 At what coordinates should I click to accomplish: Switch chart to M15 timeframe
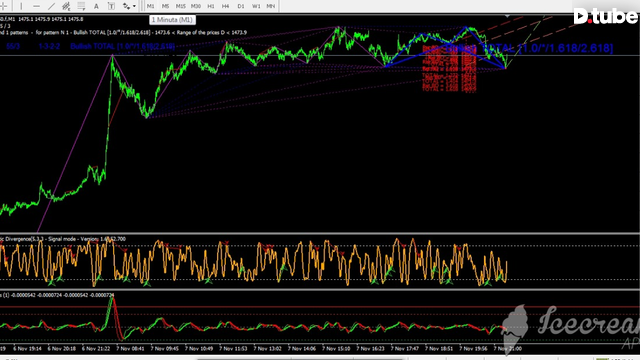180,6
